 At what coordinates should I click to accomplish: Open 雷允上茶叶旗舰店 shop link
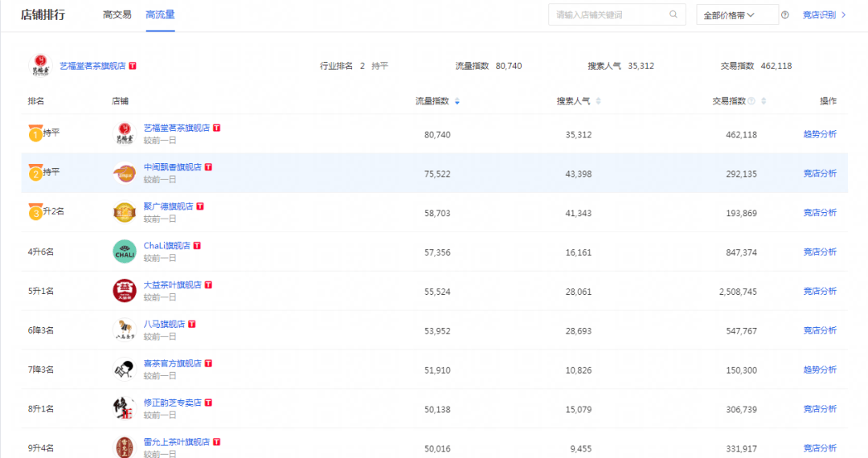pos(177,442)
